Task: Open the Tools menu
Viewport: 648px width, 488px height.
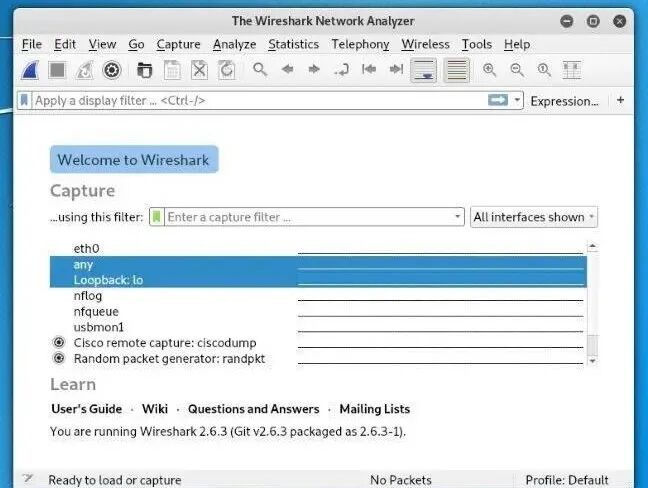Action: click(x=476, y=44)
